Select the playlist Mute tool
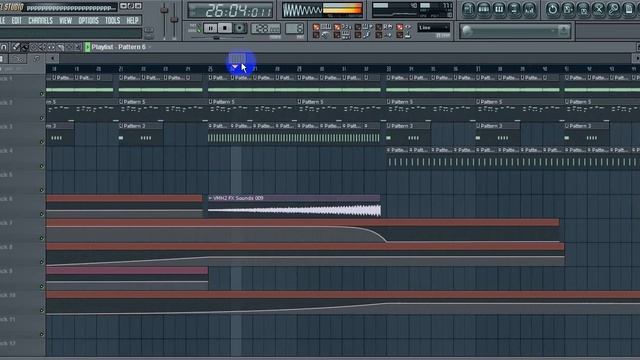This screenshot has height=360, width=640. coord(42,47)
